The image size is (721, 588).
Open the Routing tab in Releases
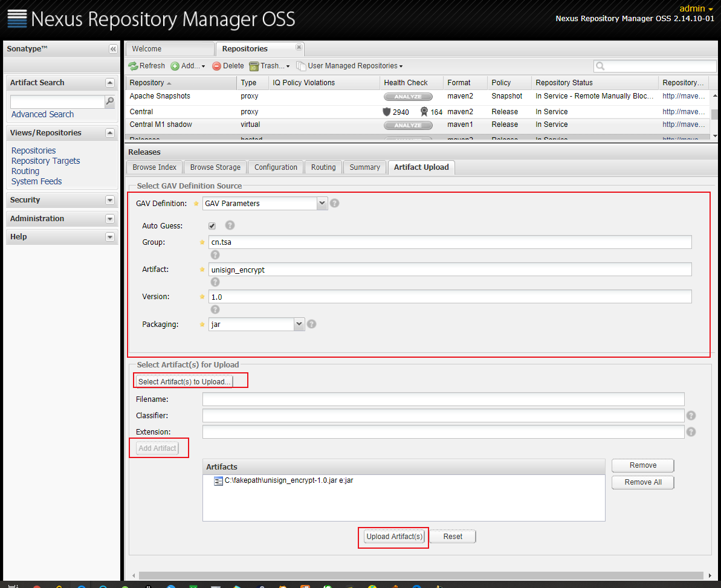[x=323, y=167]
